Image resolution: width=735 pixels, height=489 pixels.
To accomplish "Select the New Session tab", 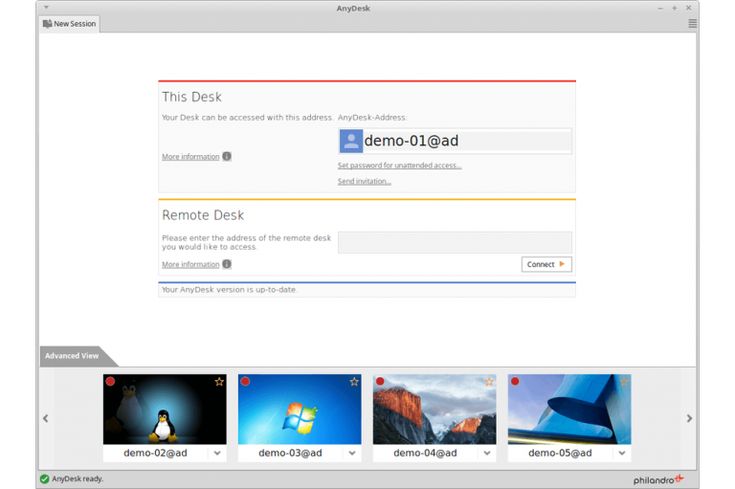I will click(x=69, y=23).
